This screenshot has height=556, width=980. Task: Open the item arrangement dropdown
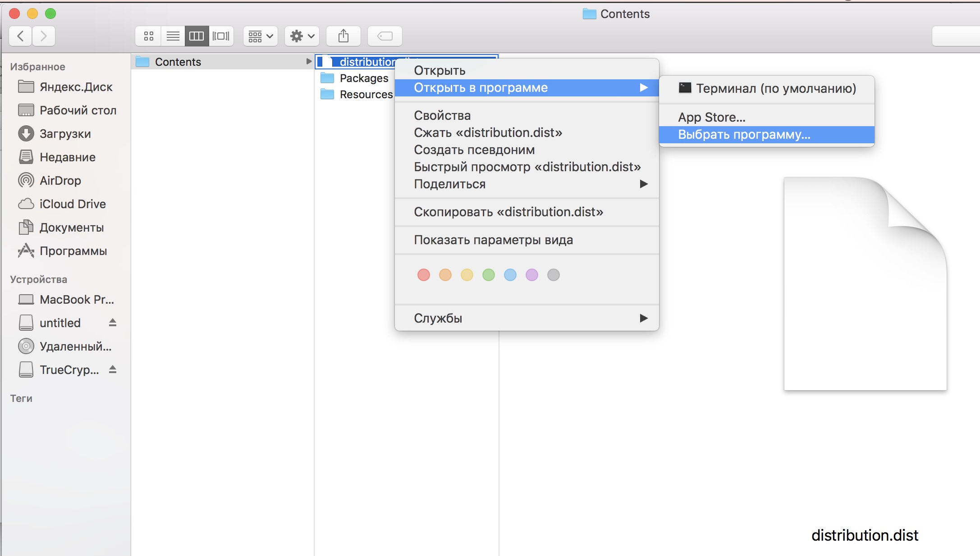(261, 36)
